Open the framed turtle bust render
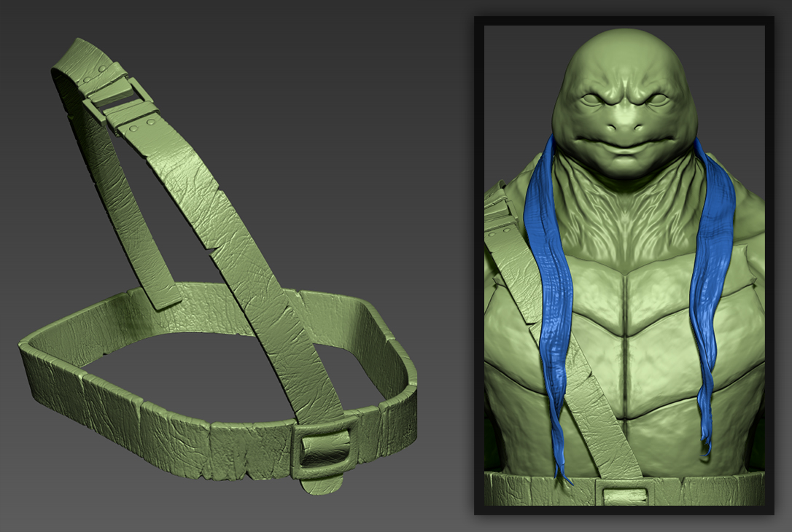The height and width of the screenshot is (532, 792). click(624, 265)
